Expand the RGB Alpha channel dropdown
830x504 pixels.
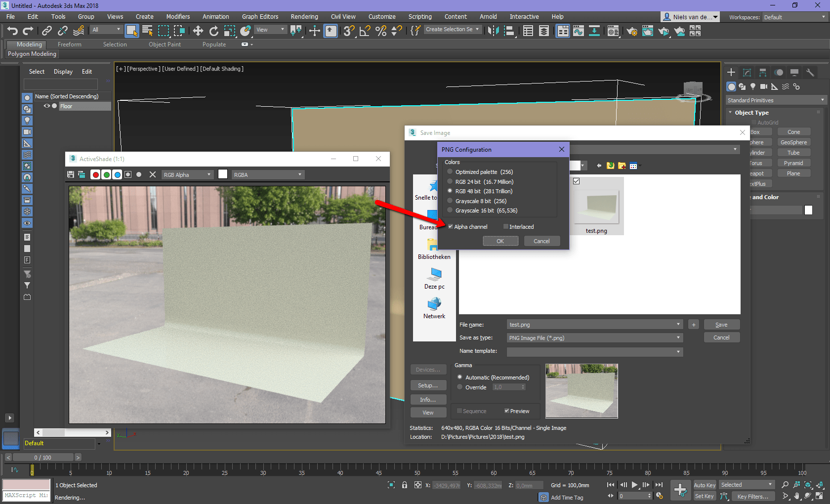[209, 174]
